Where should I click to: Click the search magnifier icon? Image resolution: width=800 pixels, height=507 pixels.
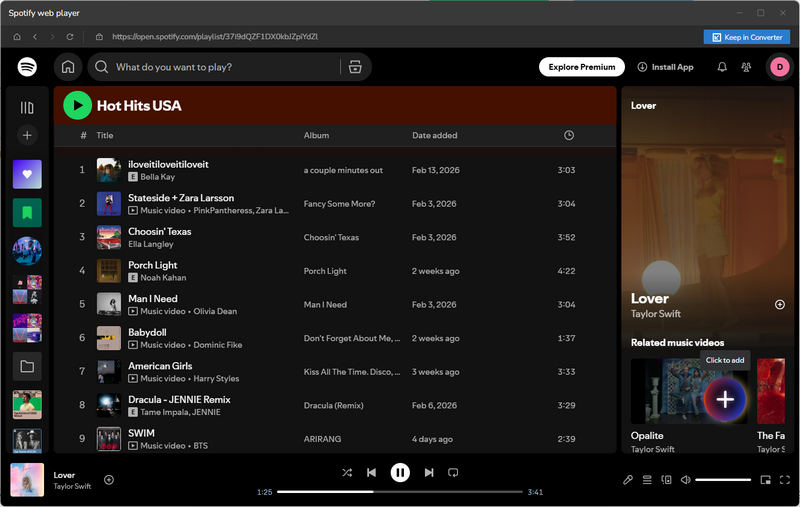tap(102, 67)
